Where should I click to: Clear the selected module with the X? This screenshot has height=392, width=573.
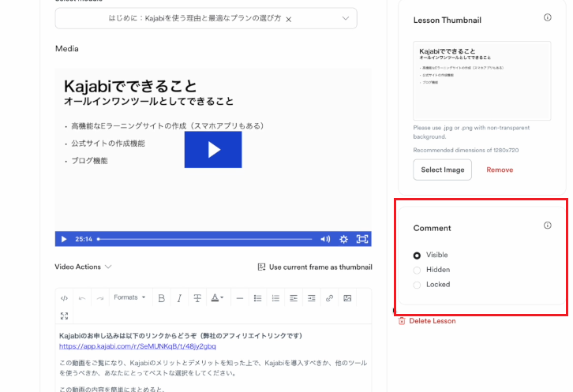pyautogui.click(x=289, y=20)
